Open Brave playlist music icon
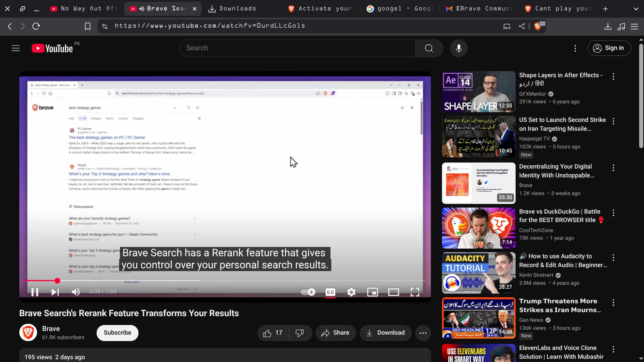The image size is (644, 362). click(621, 26)
